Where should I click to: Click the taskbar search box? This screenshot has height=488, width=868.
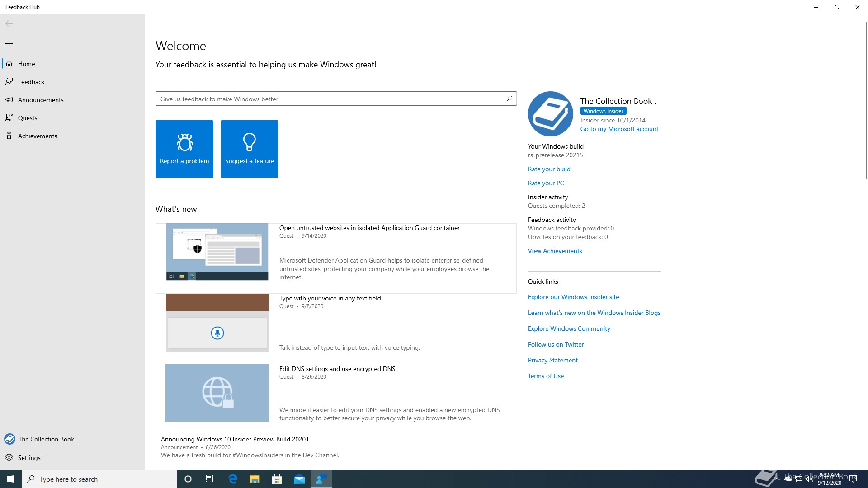[99, 479]
